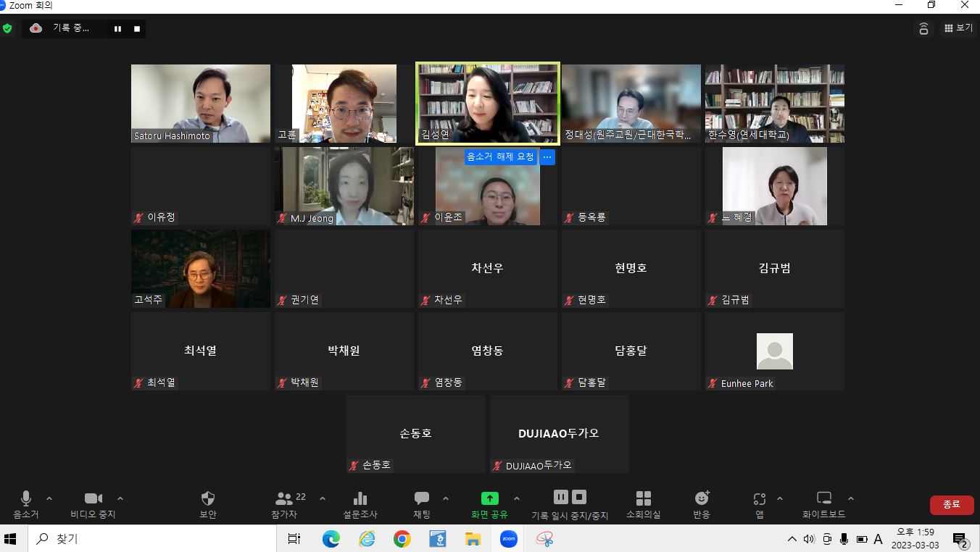Click the Ask to Unmute (음소거 해제 요청) button

[500, 157]
